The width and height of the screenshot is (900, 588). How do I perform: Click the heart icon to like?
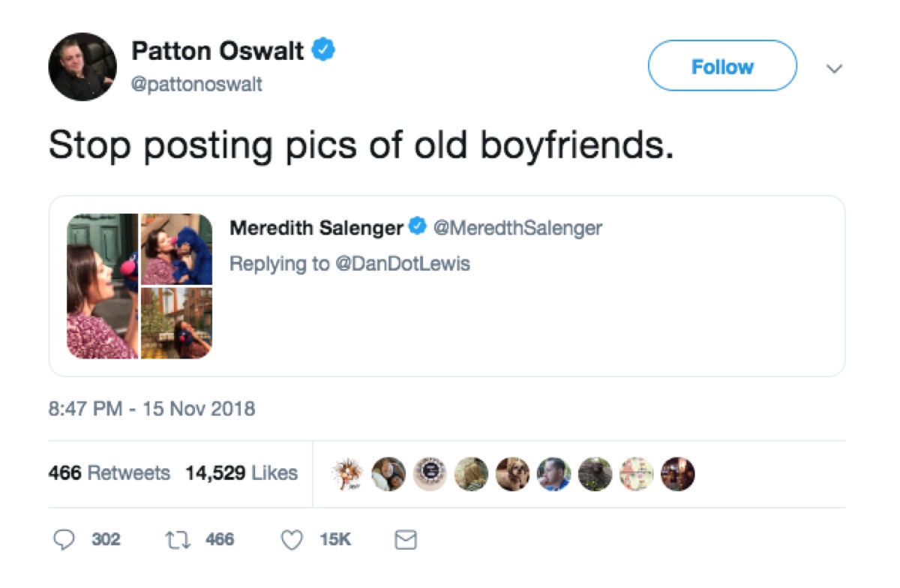291,538
